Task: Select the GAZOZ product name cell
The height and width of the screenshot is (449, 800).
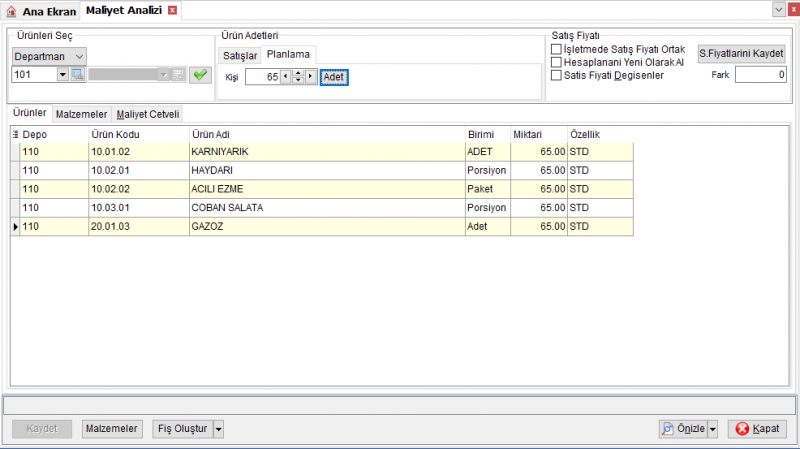Action: [x=327, y=227]
